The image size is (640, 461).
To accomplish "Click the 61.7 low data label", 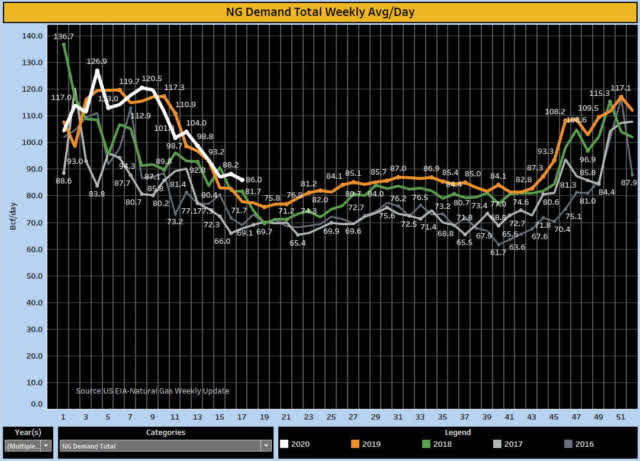I will click(498, 252).
